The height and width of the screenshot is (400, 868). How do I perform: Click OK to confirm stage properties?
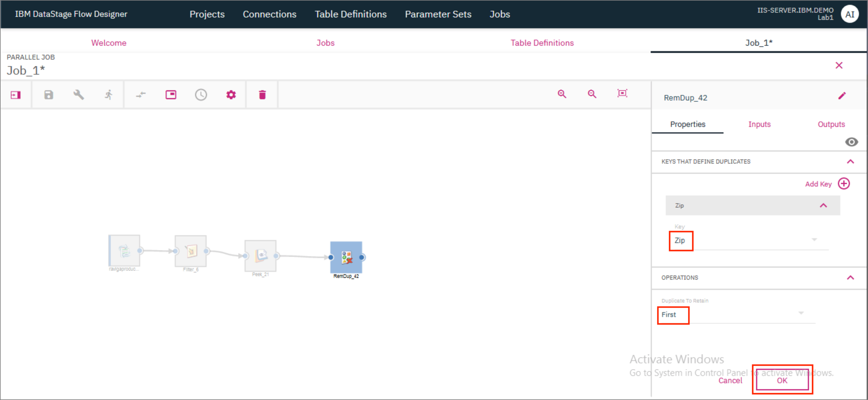[782, 380]
